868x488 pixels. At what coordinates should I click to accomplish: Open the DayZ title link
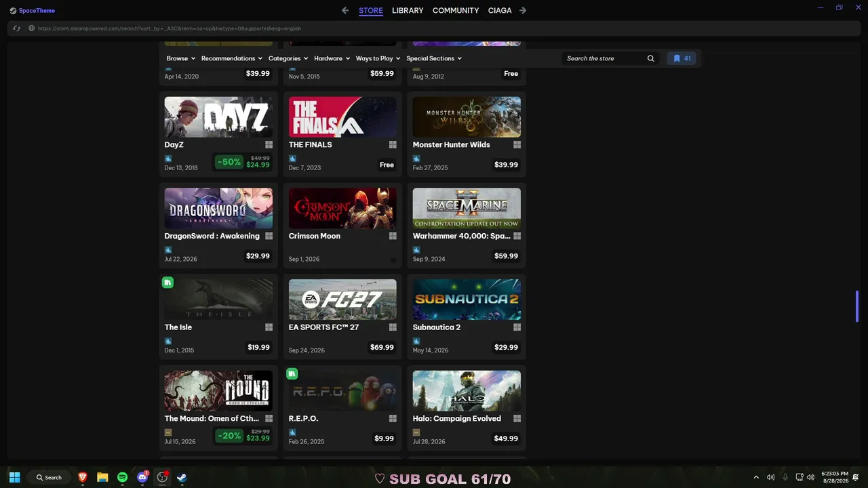click(x=174, y=144)
